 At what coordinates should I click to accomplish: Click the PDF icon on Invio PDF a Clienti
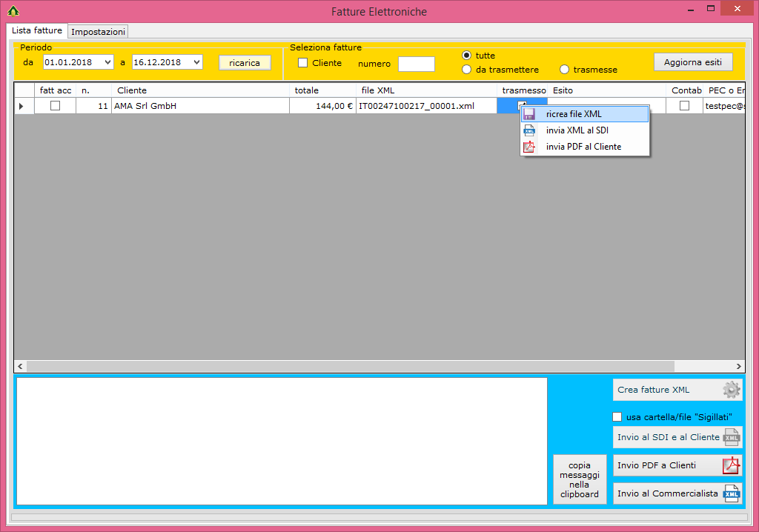click(x=731, y=465)
